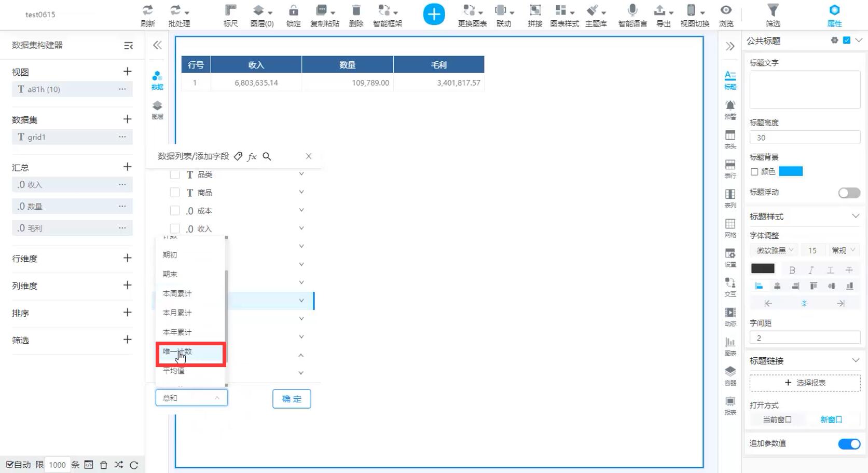Tick the 成本 field checkbox

pos(175,211)
